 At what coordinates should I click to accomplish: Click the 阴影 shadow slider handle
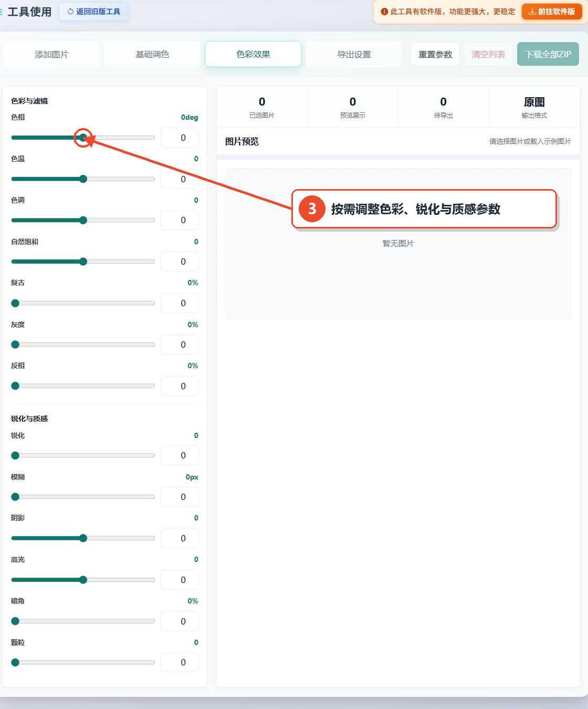click(83, 538)
